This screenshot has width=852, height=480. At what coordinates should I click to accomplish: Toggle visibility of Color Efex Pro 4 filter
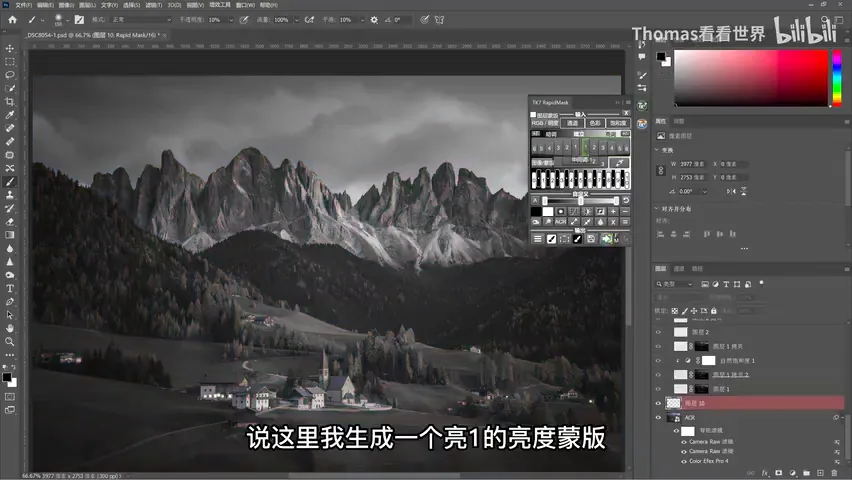click(684, 461)
